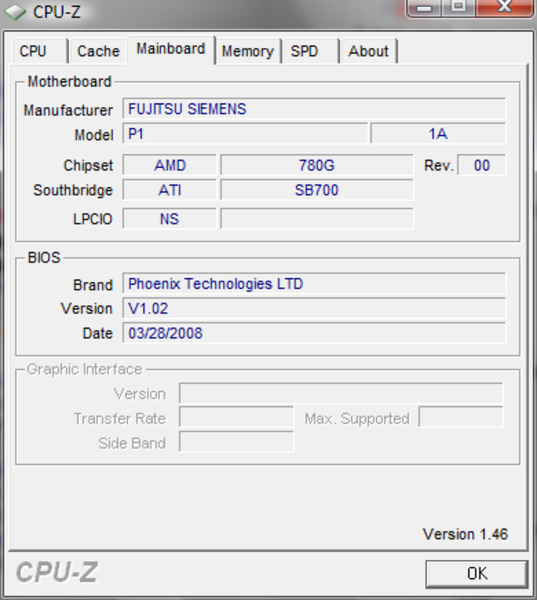
Task: Switch to the SPD tab
Action: (311, 51)
